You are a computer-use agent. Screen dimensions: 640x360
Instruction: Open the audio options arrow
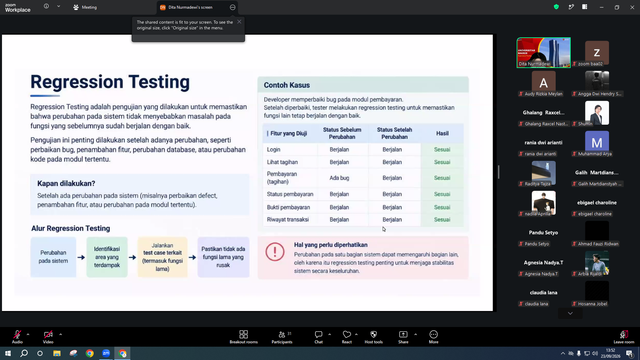tap(28, 334)
